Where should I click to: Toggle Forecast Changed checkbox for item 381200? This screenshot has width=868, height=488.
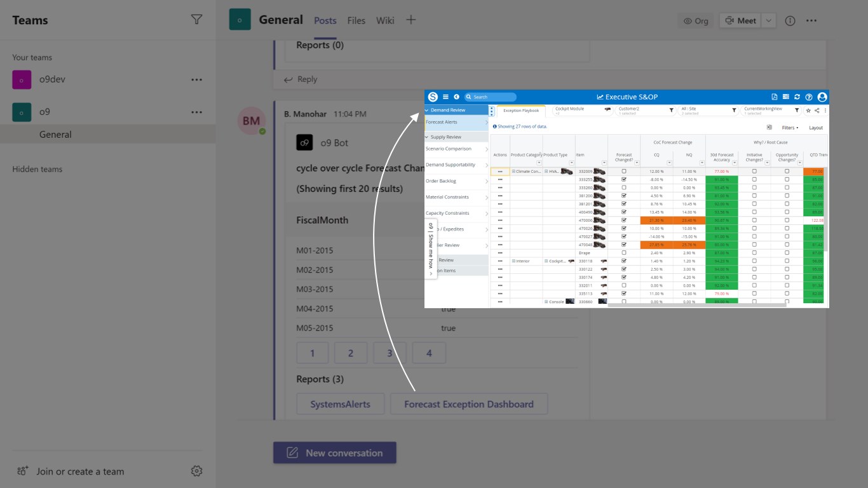tap(624, 196)
